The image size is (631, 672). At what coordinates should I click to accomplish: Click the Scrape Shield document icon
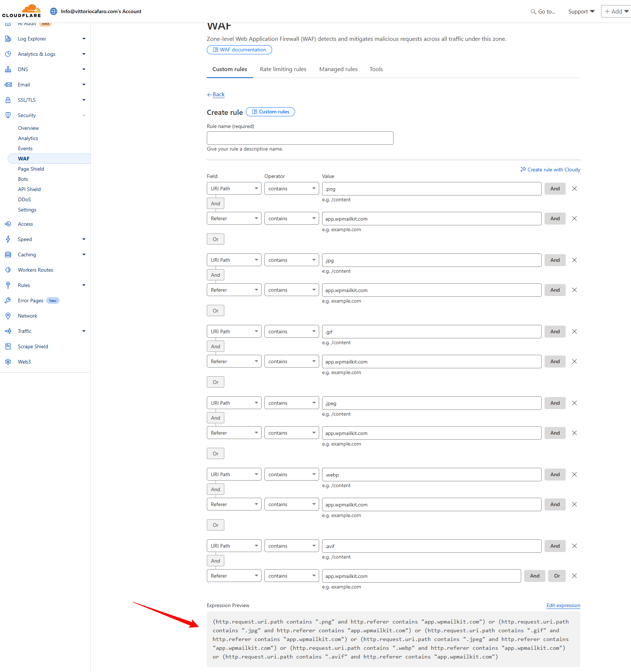click(x=8, y=346)
